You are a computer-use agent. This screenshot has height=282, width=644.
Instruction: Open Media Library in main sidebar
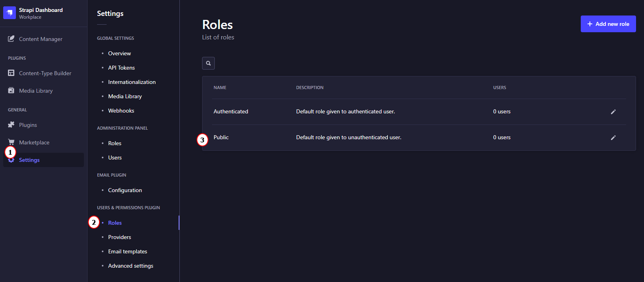click(x=36, y=91)
